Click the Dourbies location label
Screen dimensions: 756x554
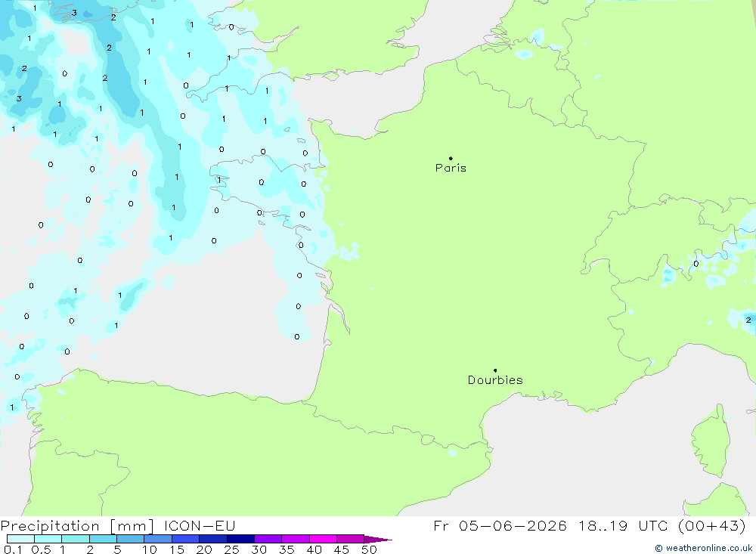pos(495,380)
